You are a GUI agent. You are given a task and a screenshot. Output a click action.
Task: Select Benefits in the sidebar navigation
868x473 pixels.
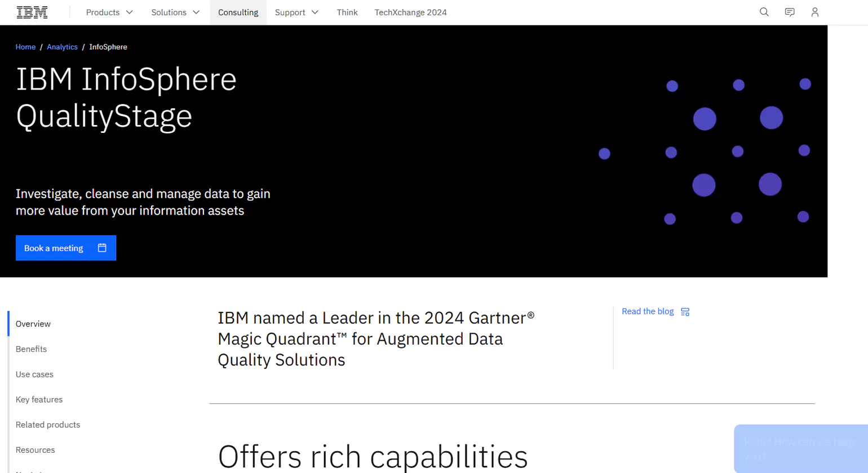31,349
